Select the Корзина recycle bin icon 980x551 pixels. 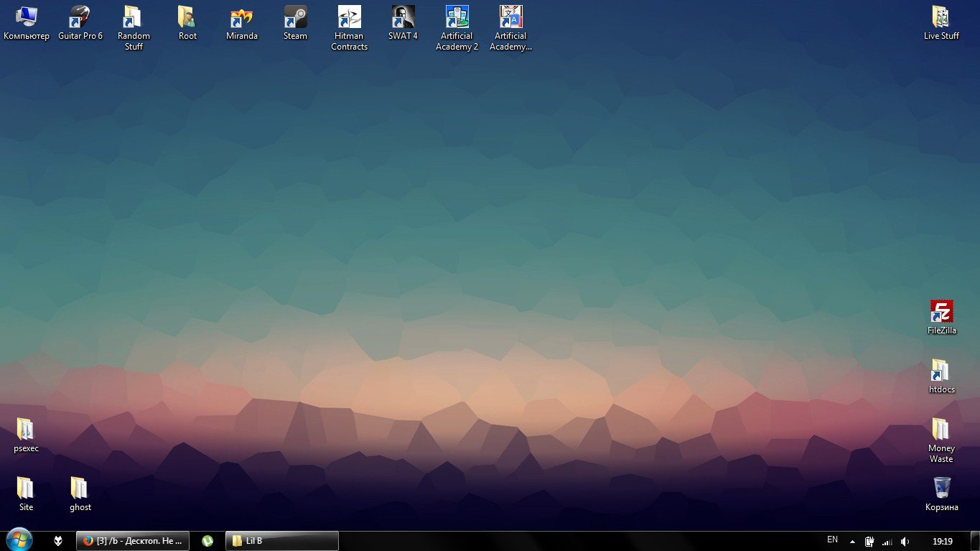tap(941, 494)
